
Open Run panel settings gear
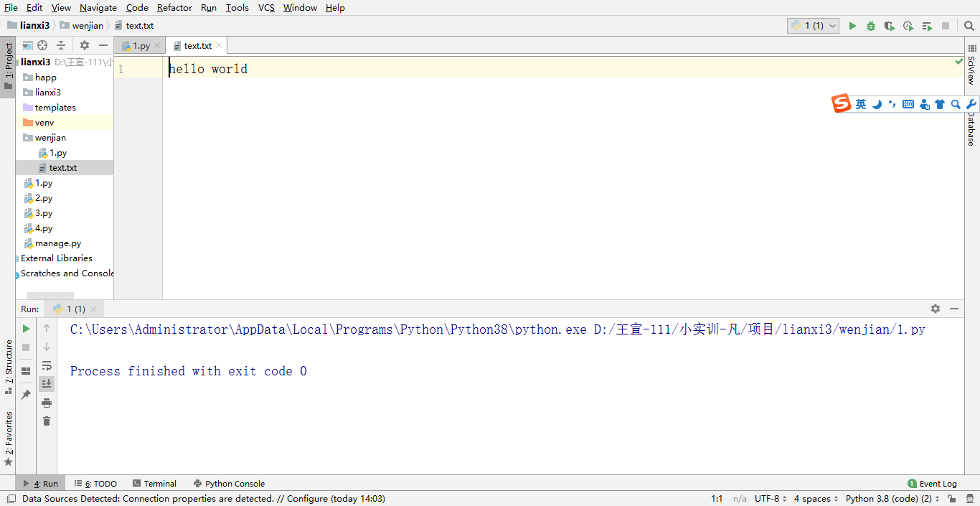coord(936,309)
